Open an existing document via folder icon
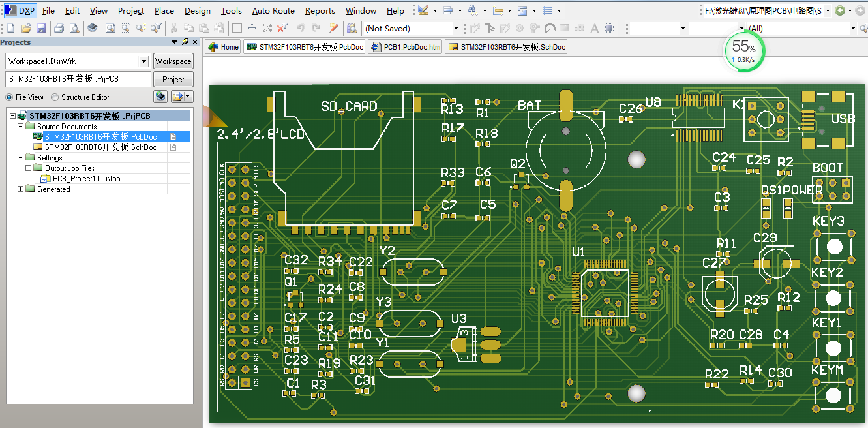Screen dimensions: 868x428 [x=26, y=28]
